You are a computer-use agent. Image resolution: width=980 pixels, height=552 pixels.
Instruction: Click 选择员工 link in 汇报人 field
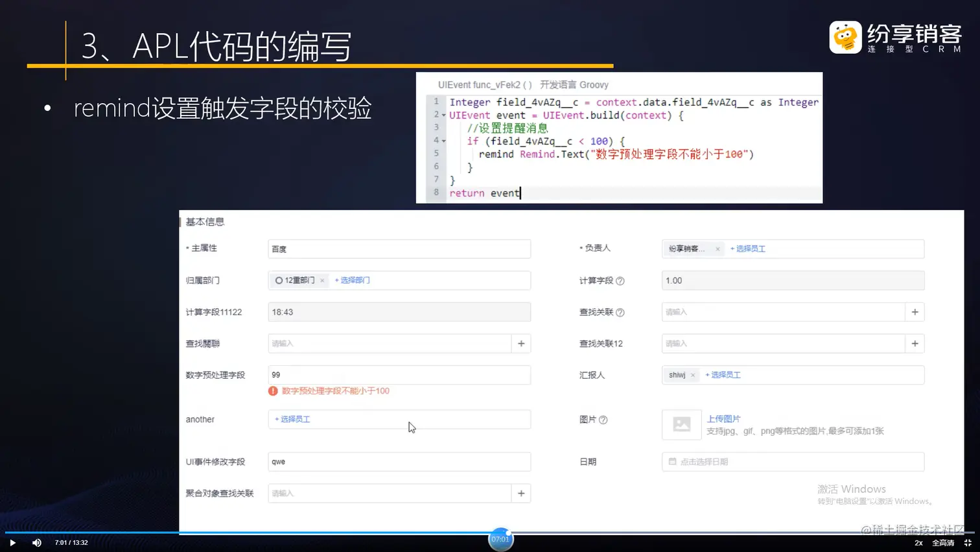coord(723,375)
